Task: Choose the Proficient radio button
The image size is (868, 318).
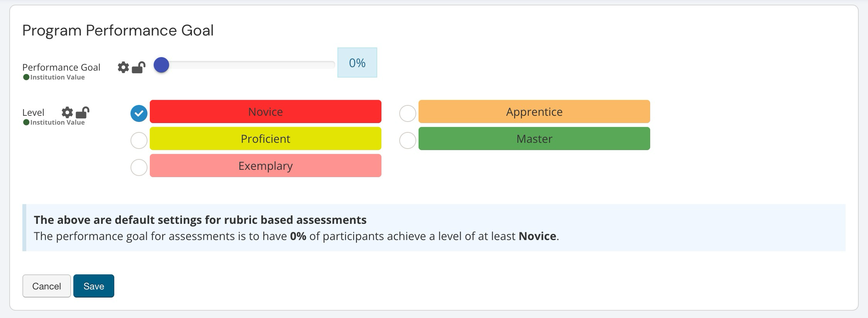Action: click(x=139, y=140)
